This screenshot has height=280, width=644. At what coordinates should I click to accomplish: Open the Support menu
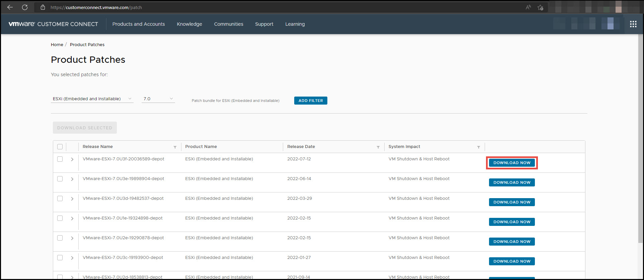tap(264, 24)
